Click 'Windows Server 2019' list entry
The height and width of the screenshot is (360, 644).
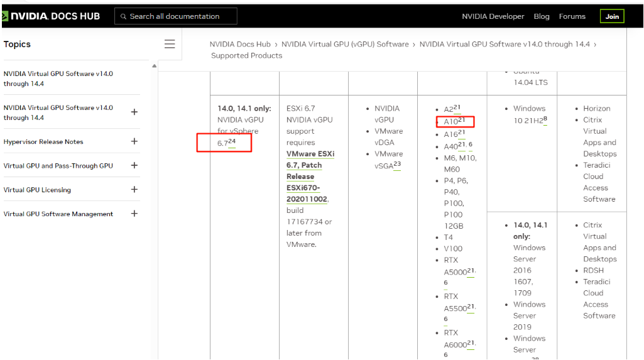pos(530,315)
